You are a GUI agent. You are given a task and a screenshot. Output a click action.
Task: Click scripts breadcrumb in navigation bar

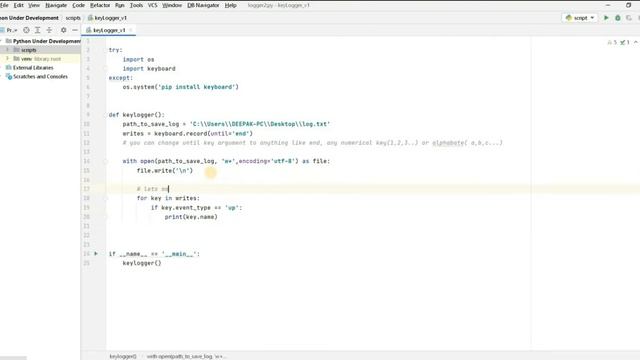click(73, 18)
